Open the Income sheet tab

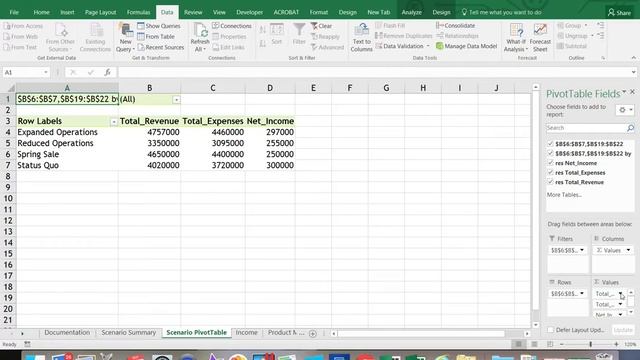(247, 333)
